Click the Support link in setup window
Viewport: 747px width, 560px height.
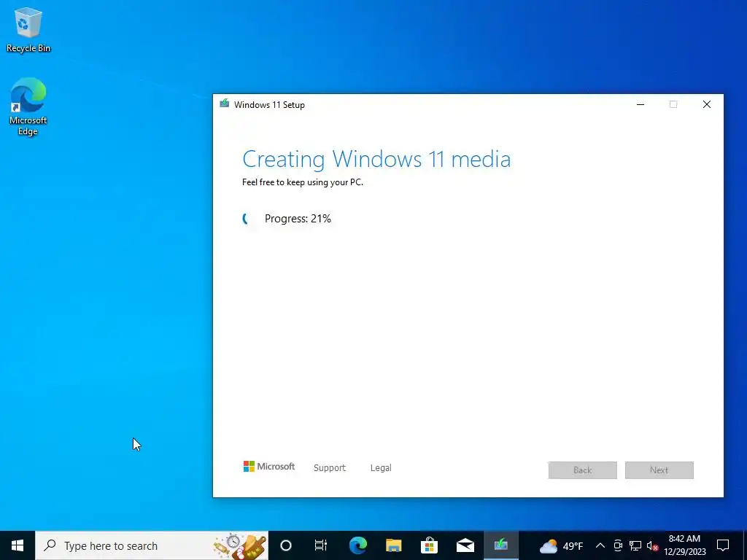click(330, 467)
